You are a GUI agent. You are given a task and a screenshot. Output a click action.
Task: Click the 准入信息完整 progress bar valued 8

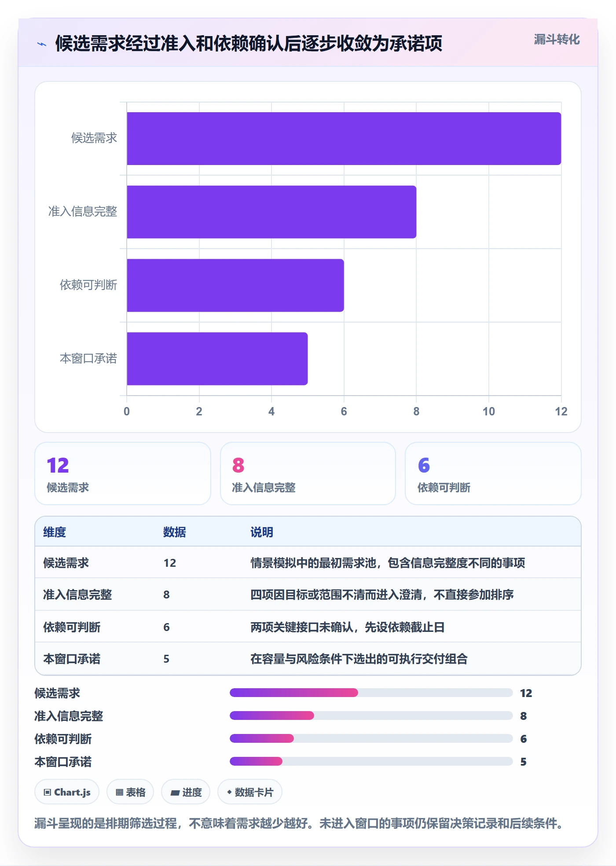[x=371, y=716]
